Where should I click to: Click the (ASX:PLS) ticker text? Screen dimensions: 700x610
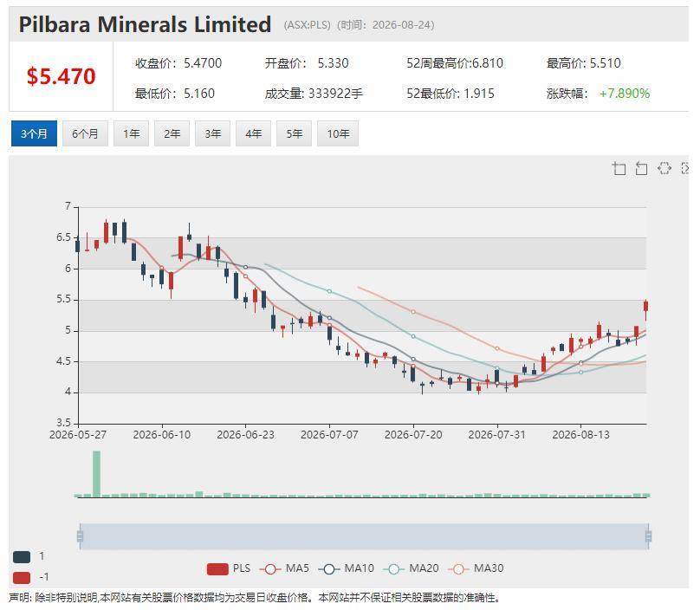307,25
